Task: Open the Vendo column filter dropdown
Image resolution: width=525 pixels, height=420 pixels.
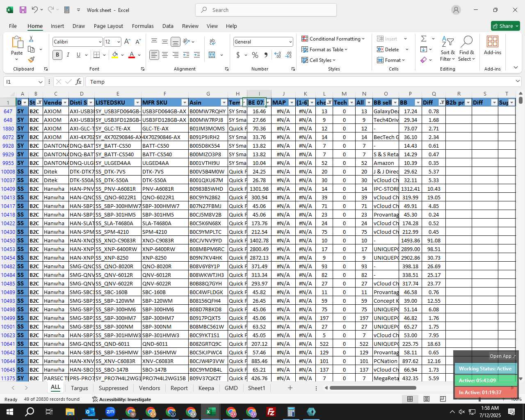Action: pyautogui.click(x=65, y=103)
